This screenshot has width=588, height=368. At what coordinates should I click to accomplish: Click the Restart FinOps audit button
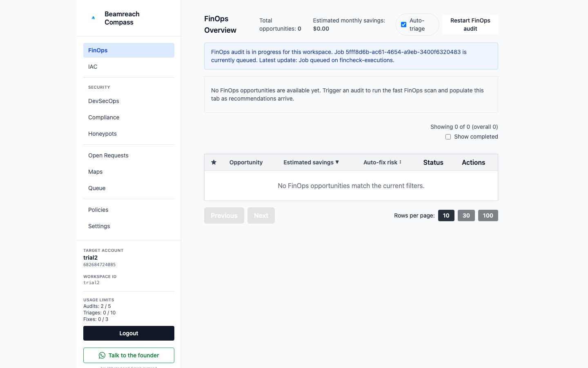click(470, 25)
